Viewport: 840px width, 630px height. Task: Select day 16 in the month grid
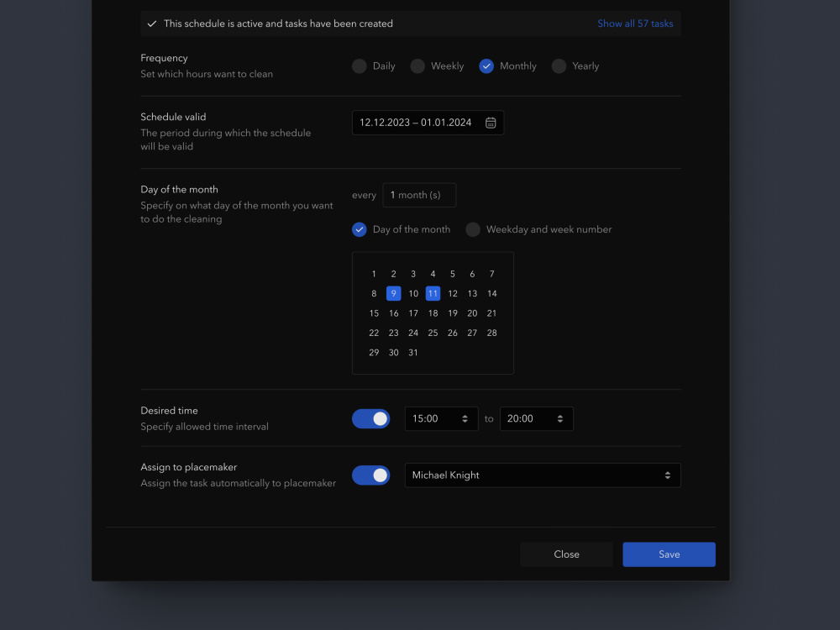click(394, 313)
